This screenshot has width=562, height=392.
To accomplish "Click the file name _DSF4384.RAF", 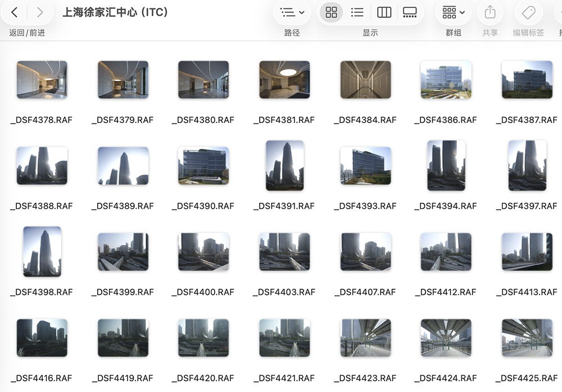I will (365, 120).
